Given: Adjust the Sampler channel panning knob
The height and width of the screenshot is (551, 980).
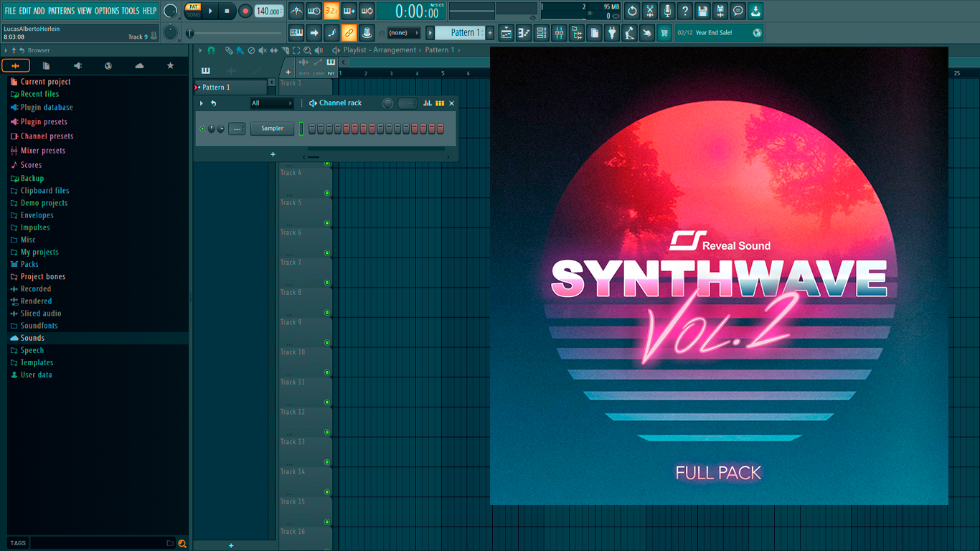Looking at the screenshot, I should 212,128.
